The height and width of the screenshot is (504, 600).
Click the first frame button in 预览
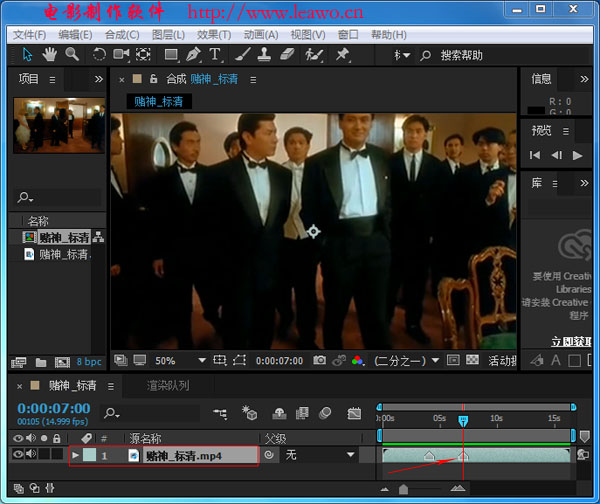point(535,155)
